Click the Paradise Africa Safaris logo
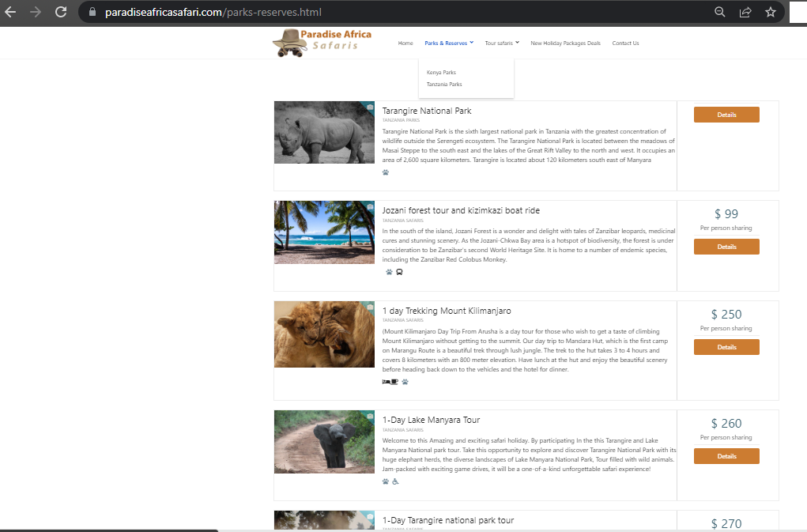 pos(322,43)
